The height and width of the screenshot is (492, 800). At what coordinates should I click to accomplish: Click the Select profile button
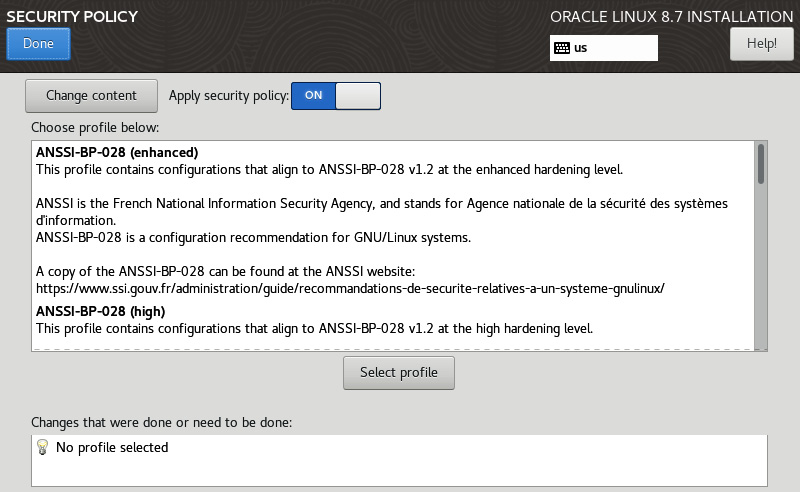click(398, 373)
